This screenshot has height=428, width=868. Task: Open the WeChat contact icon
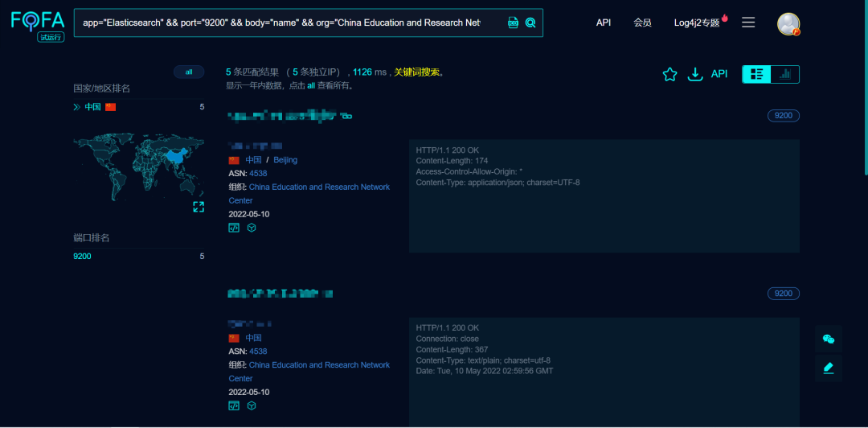point(828,339)
